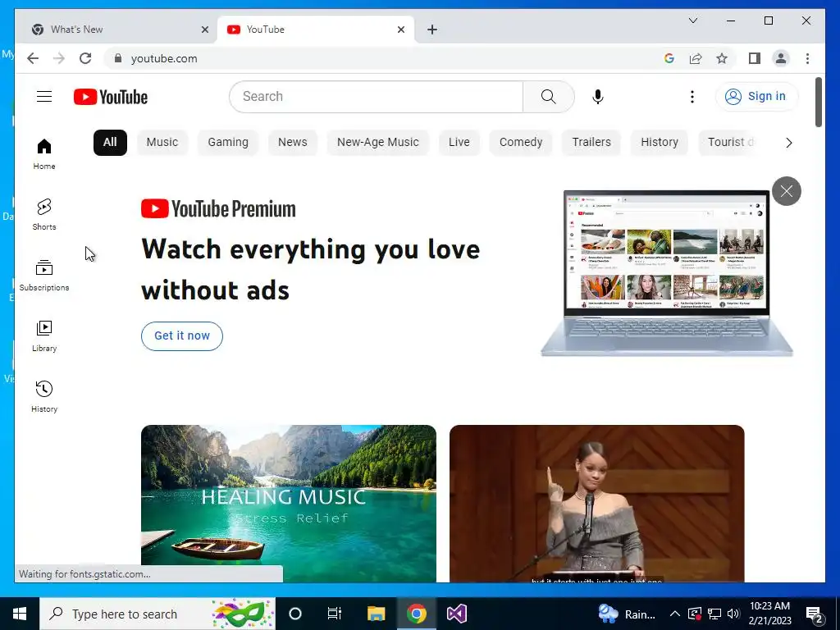Open a new browser tab
Screen dimensions: 840x630
pos(431,30)
